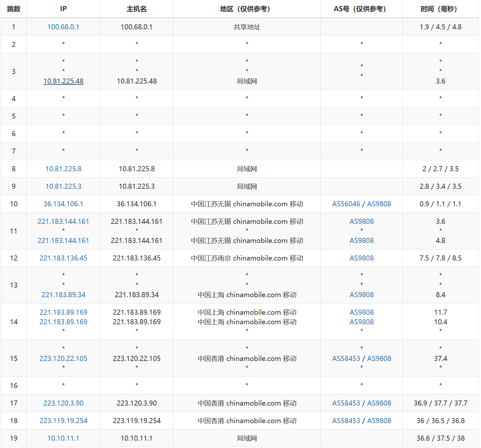Select hostname cell 10.81.225.48
This screenshot has width=481, height=448.
coord(137,81)
